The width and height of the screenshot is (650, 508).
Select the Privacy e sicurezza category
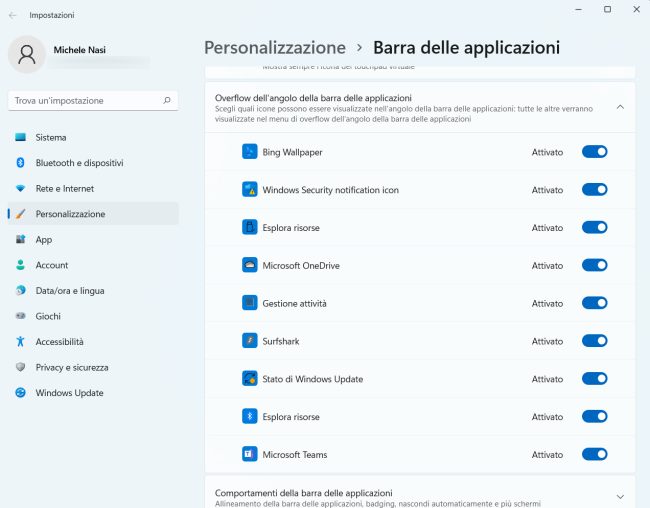(x=93, y=367)
